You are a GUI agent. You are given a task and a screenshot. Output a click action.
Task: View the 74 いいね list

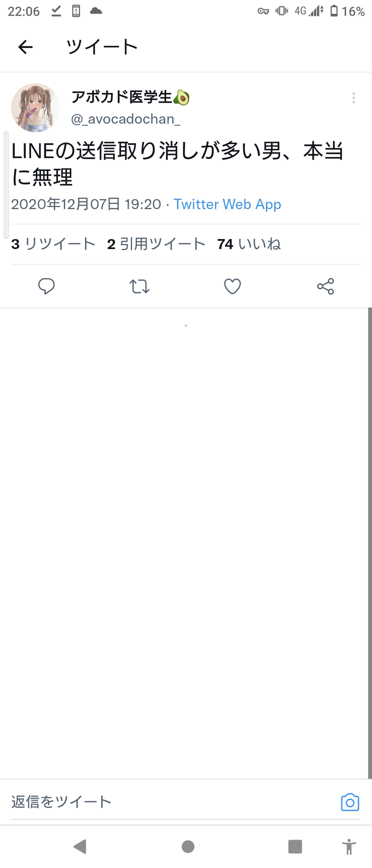pos(249,244)
